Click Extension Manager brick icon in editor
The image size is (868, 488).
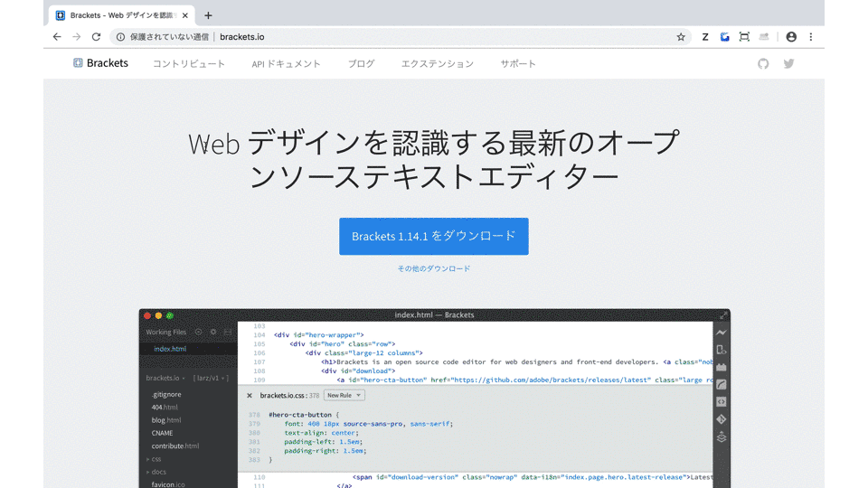[x=722, y=367]
